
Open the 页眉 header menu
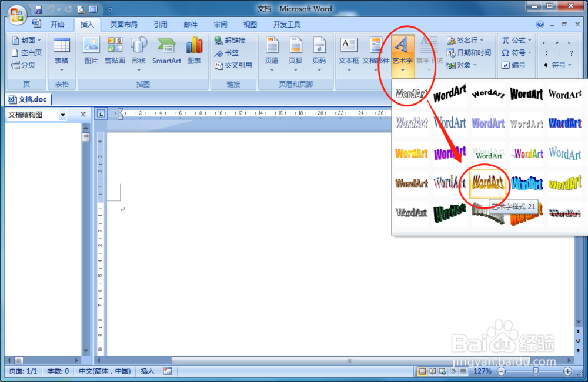tap(272, 55)
